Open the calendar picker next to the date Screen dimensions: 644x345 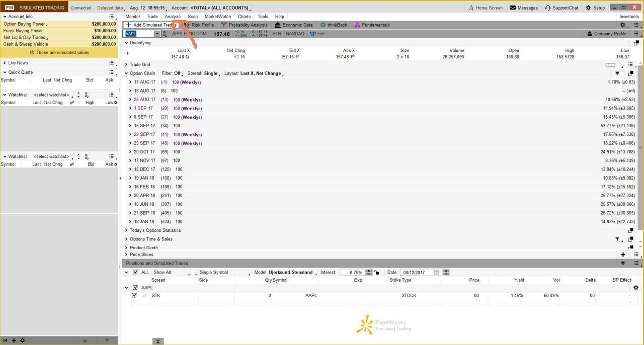[436, 272]
